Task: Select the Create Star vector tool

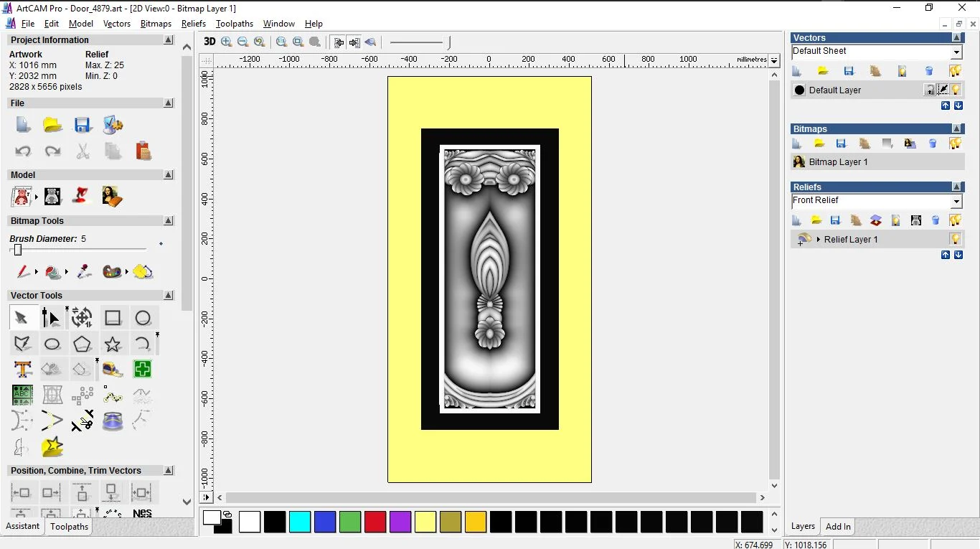Action: (113, 344)
